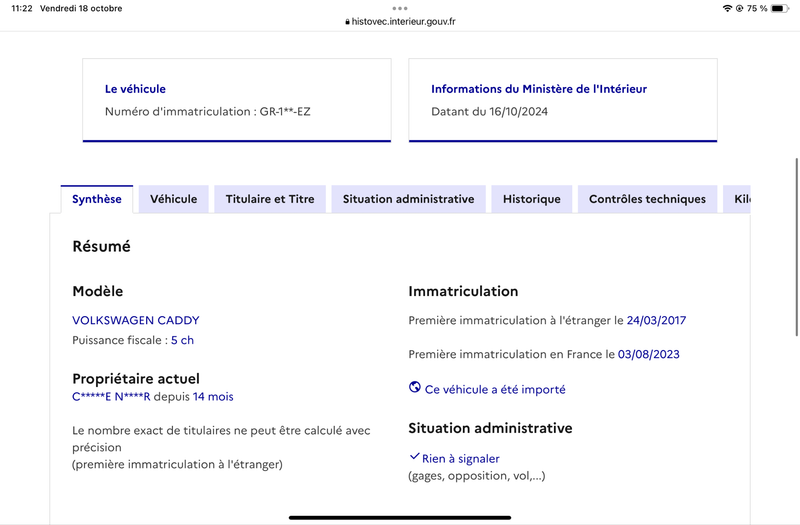The height and width of the screenshot is (525, 800).
Task: Click VOLKSWAGEN CADDY model name
Action: tap(136, 320)
